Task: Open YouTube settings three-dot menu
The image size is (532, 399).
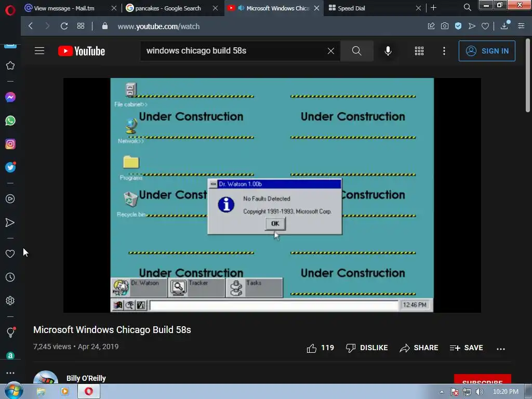Action: click(444, 51)
